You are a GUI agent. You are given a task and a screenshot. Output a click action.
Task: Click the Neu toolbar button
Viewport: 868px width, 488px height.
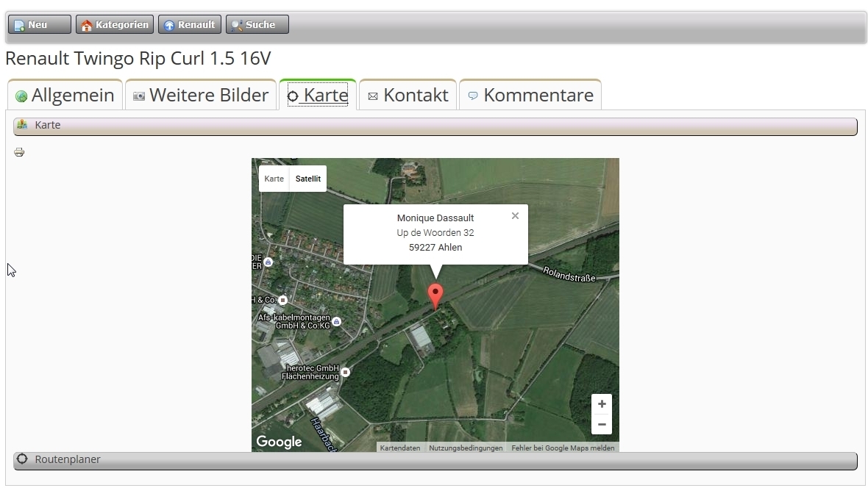39,24
